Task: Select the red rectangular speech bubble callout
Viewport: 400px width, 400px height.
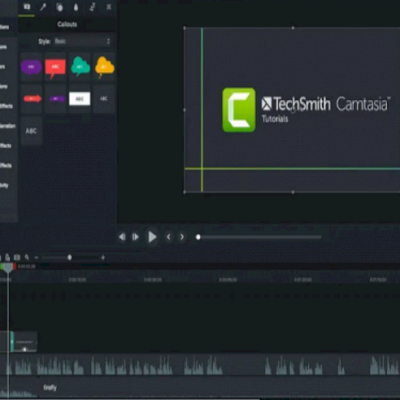Action: [55, 67]
